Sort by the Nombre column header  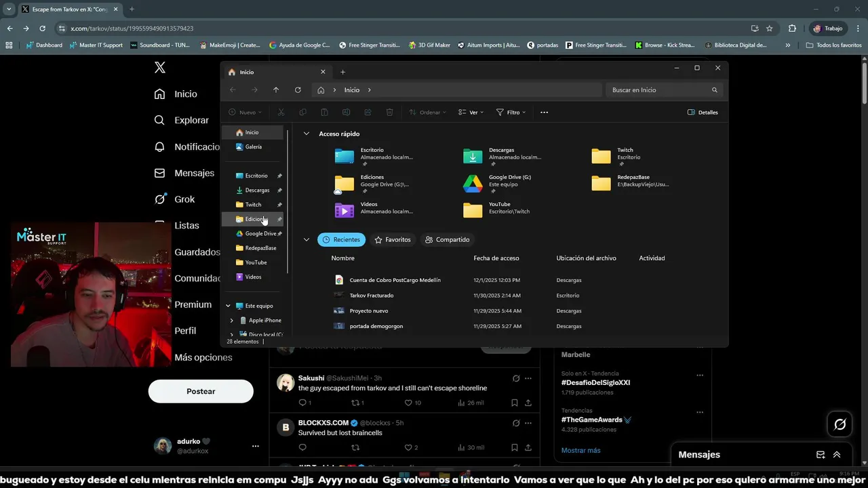coord(343,258)
